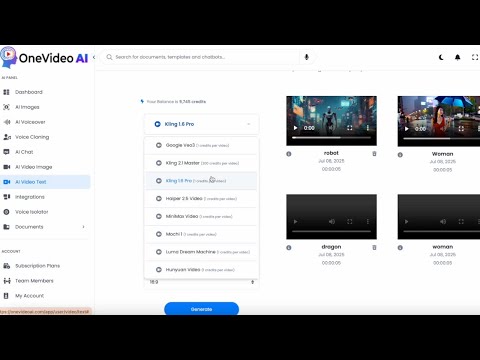Choose Google Veo3 model option

pyautogui.click(x=201, y=145)
